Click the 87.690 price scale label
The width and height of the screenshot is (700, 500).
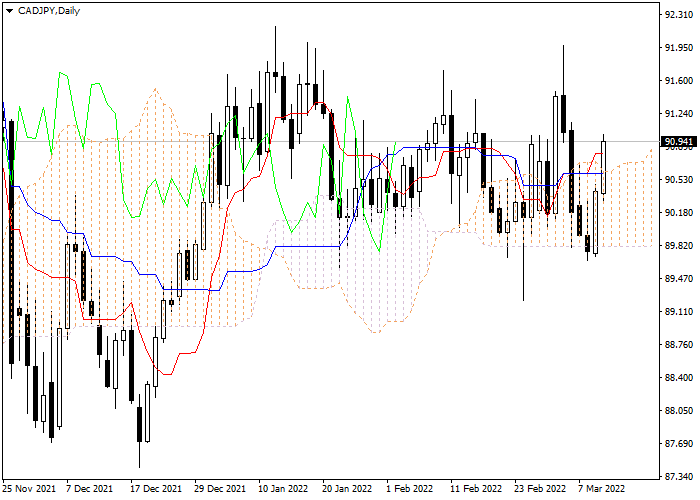coord(679,444)
